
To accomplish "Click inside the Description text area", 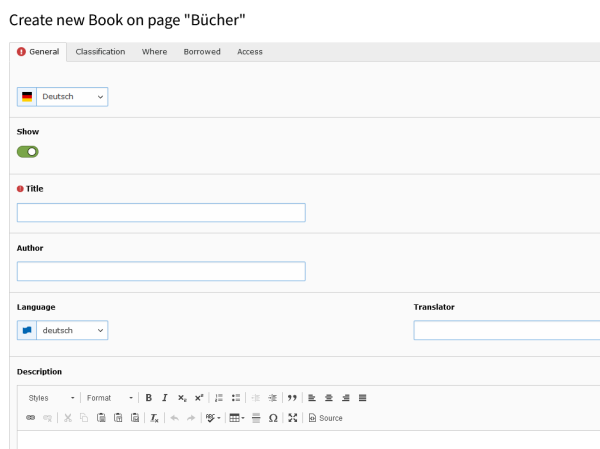I will point(308,440).
